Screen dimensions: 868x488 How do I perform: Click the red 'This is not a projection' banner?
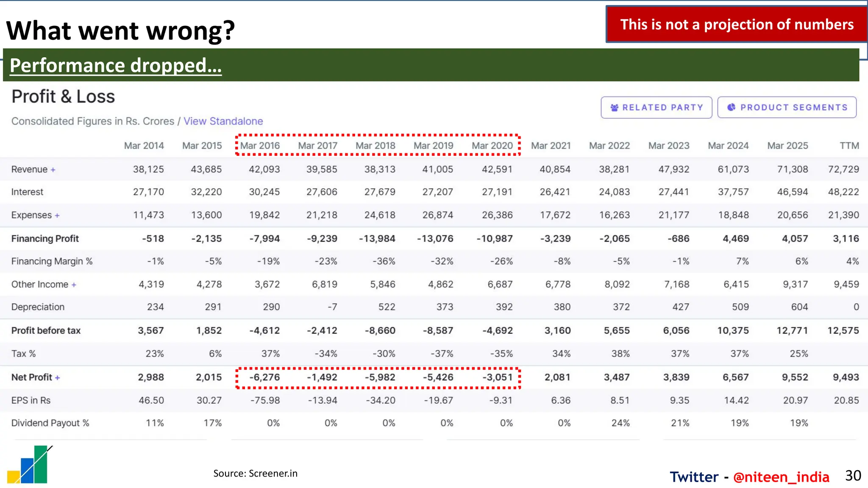point(737,24)
